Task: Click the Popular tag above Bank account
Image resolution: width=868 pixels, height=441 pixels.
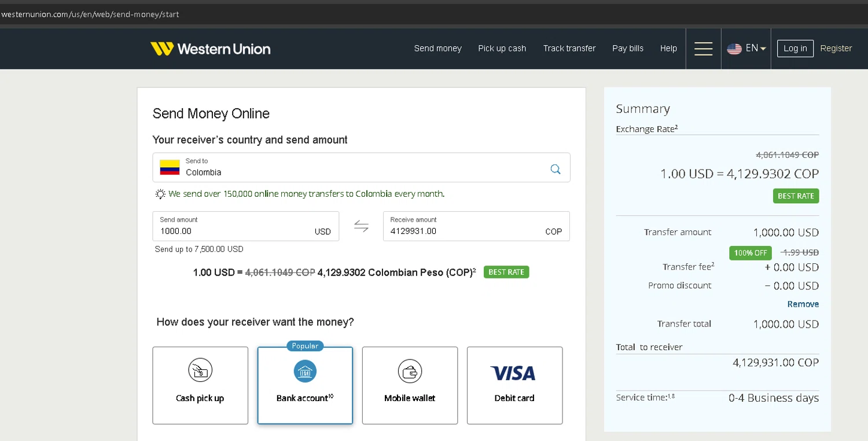Action: 305,346
